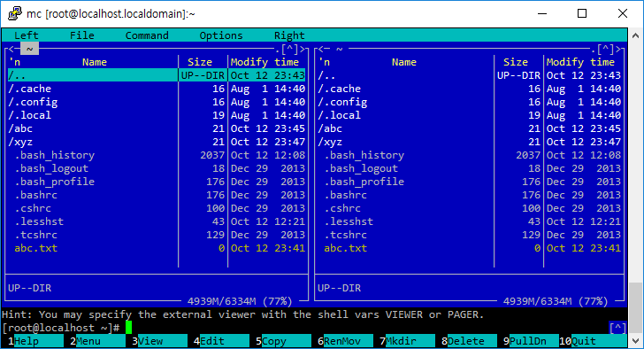The height and width of the screenshot is (349, 644).
Task: Click the 10Quit function key button
Action: click(593, 341)
